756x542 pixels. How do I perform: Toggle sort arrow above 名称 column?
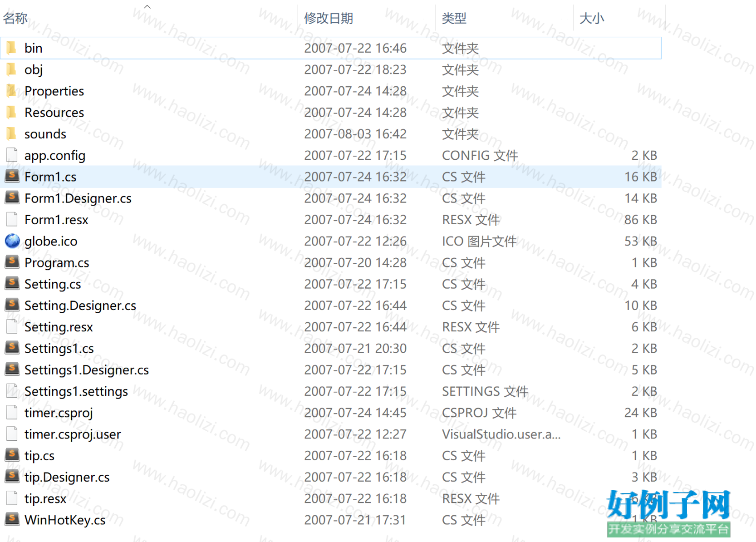click(x=147, y=6)
